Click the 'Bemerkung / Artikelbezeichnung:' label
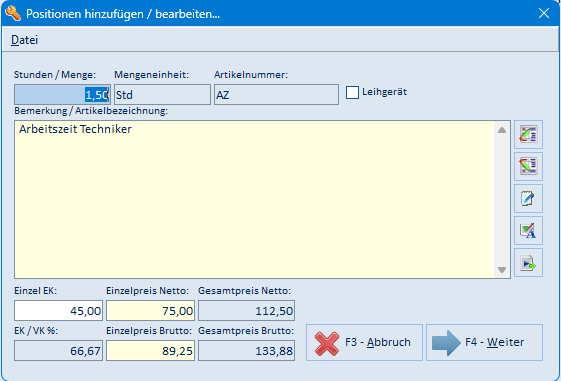 [x=91, y=111]
